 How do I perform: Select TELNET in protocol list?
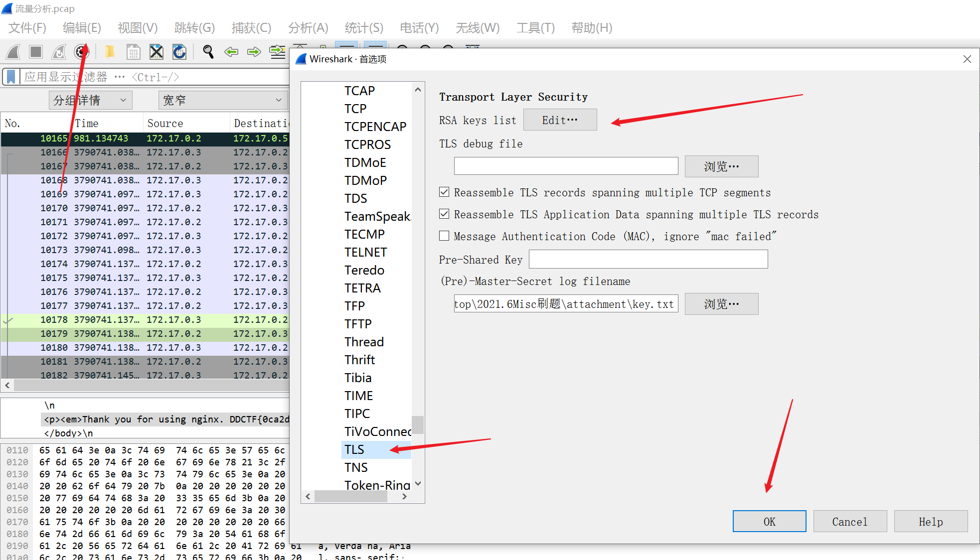pyautogui.click(x=365, y=252)
